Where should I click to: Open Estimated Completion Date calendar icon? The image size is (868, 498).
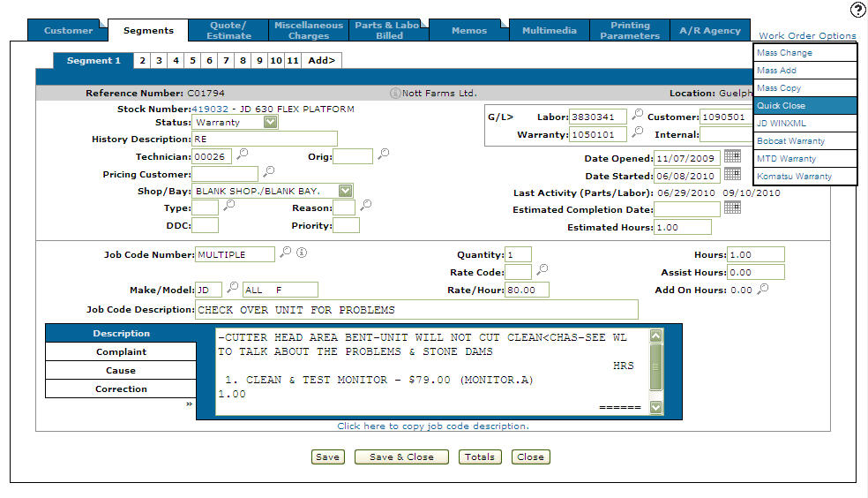pos(732,207)
